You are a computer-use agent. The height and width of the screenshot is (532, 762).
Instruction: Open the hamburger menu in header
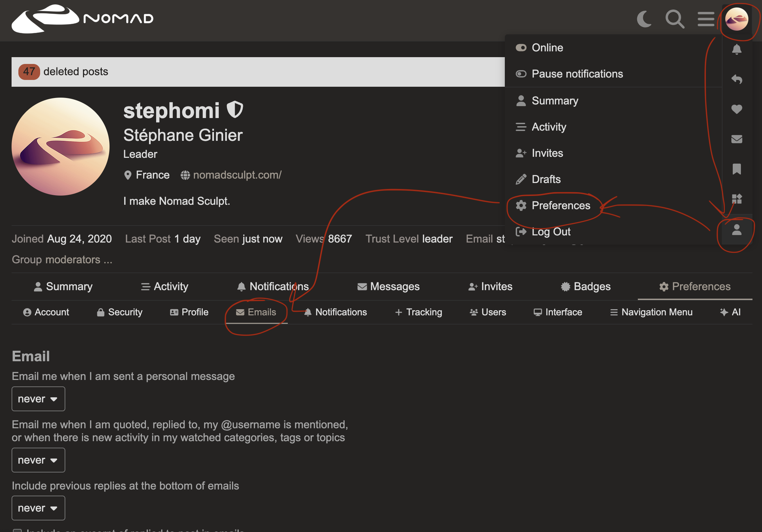pyautogui.click(x=706, y=19)
